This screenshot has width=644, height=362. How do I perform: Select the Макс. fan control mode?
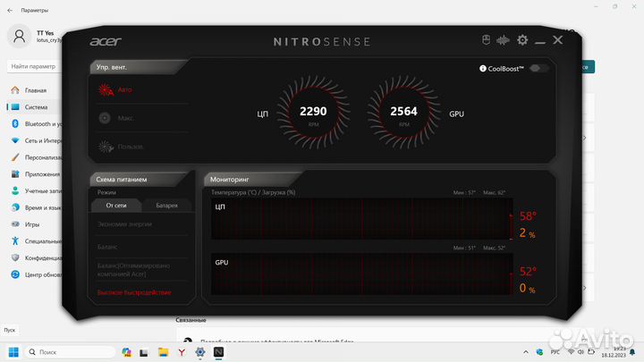pyautogui.click(x=125, y=118)
